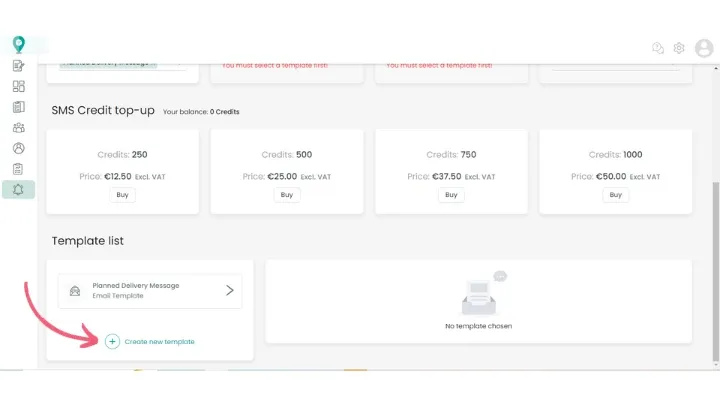Screen dimensions: 720x405
Task: Open the settings gear icon
Action: pyautogui.click(x=679, y=48)
